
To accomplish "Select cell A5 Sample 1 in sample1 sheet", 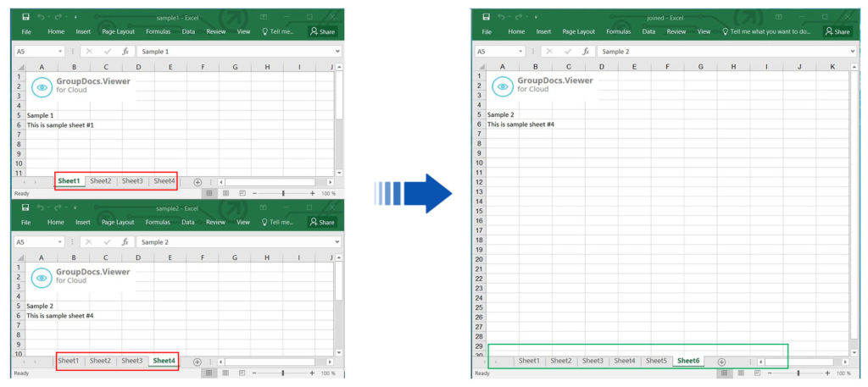I will click(x=41, y=115).
